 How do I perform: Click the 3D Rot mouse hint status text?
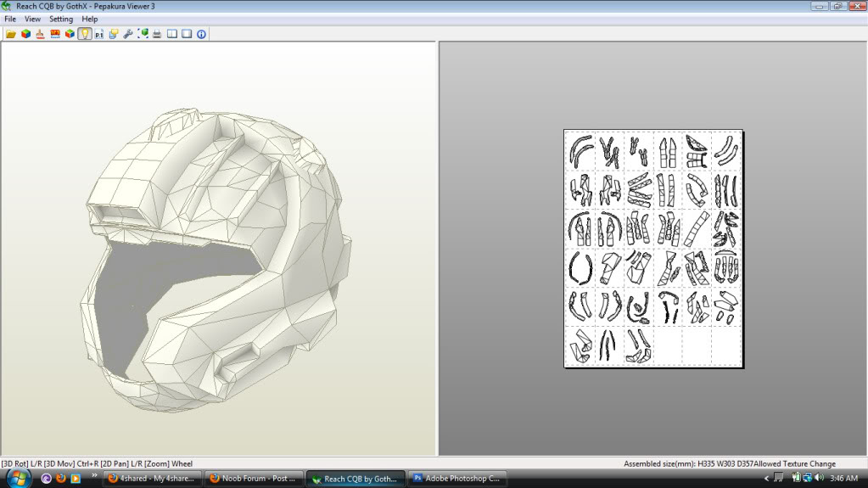[x=97, y=463]
